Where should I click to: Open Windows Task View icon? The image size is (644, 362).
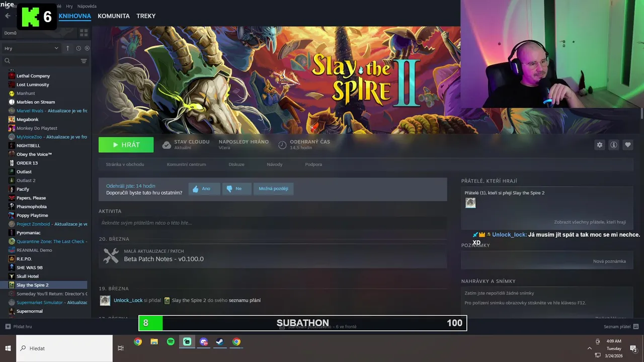[x=121, y=348]
